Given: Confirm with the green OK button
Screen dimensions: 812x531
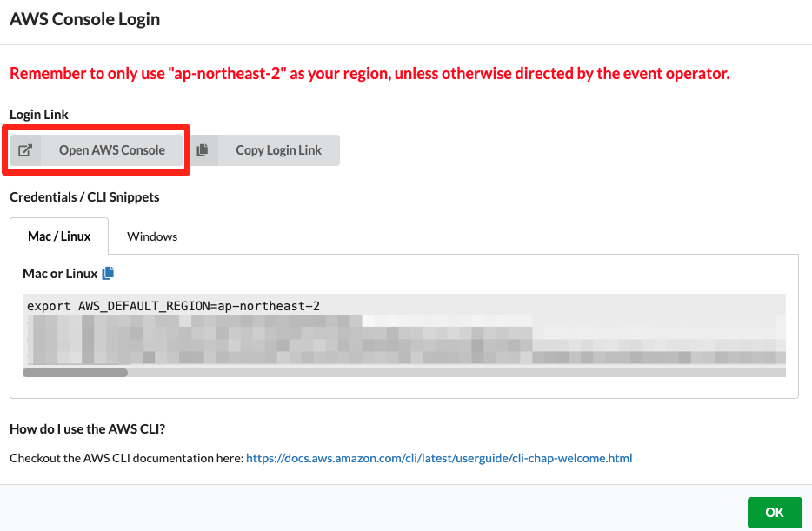Looking at the screenshot, I should pos(775,513).
